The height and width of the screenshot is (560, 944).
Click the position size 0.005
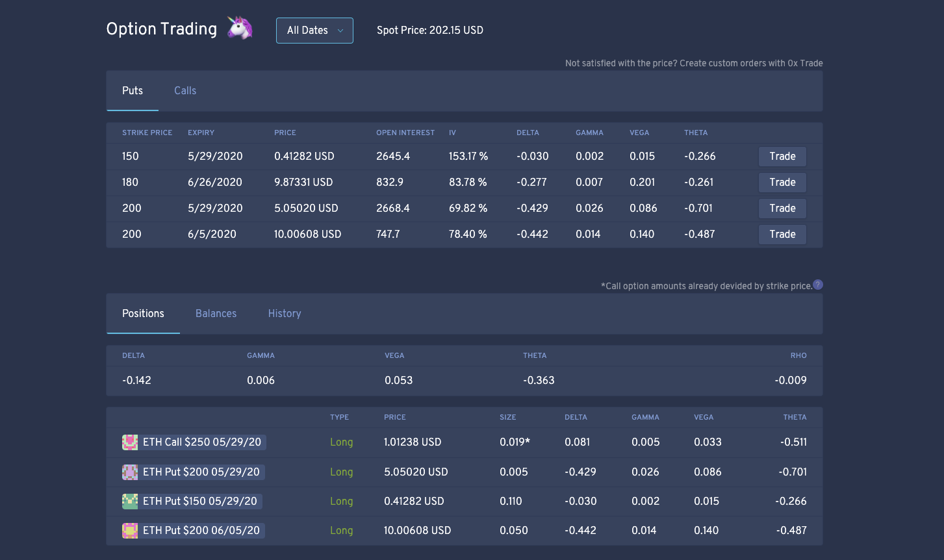(513, 472)
